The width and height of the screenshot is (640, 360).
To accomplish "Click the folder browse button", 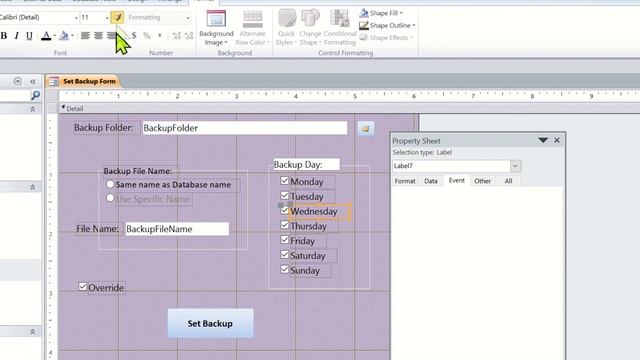I will tap(365, 129).
